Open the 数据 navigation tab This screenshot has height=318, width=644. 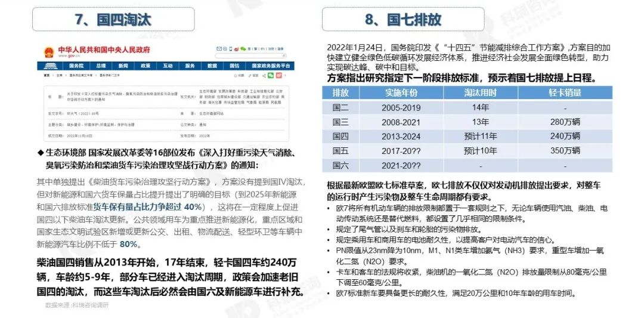click(x=212, y=66)
